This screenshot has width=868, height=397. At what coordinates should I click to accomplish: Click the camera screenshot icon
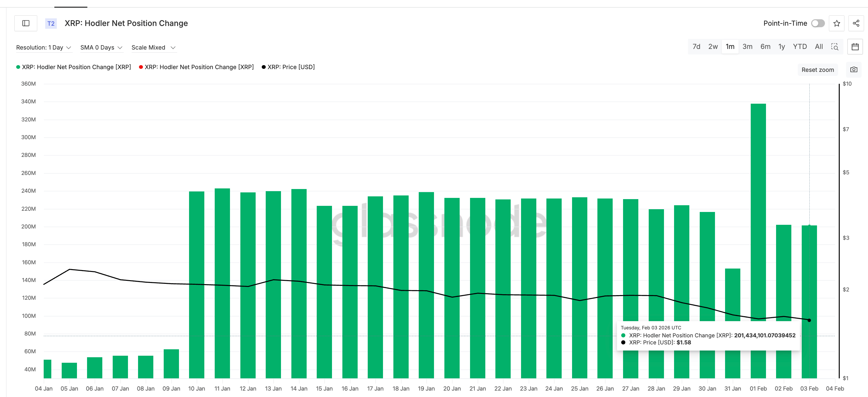coord(854,69)
